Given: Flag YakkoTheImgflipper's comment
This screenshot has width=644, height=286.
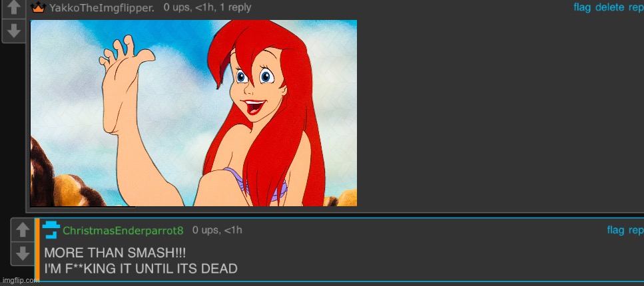Looking at the screenshot, I should pos(582,7).
